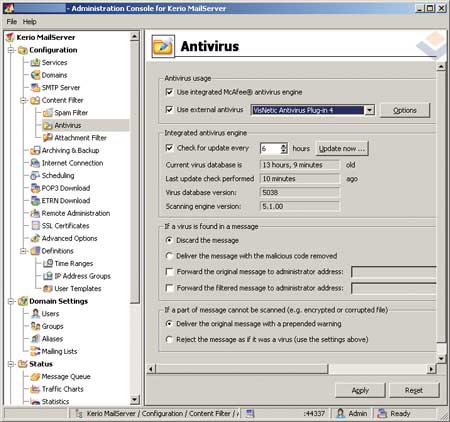Click the Apply button
Viewport: 450px width, 422px height.
[360, 390]
